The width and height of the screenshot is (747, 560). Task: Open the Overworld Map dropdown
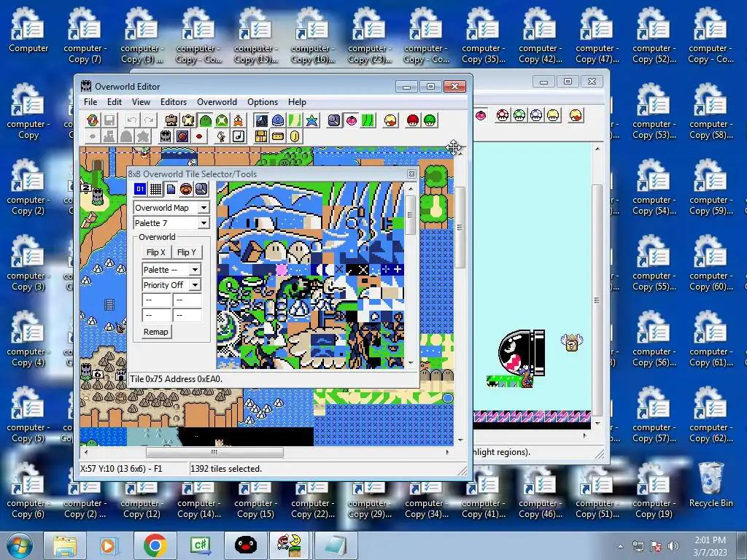(x=204, y=208)
